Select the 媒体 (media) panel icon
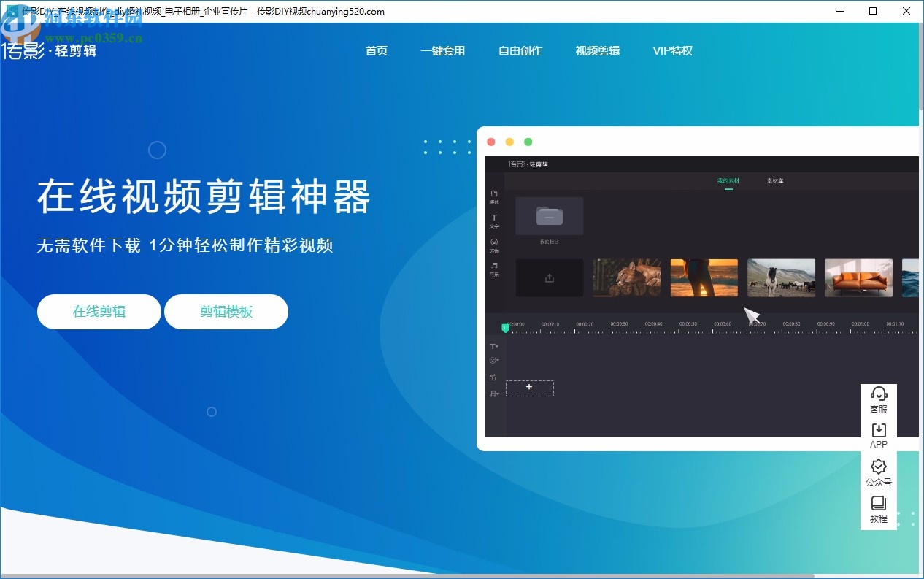 coord(495,193)
